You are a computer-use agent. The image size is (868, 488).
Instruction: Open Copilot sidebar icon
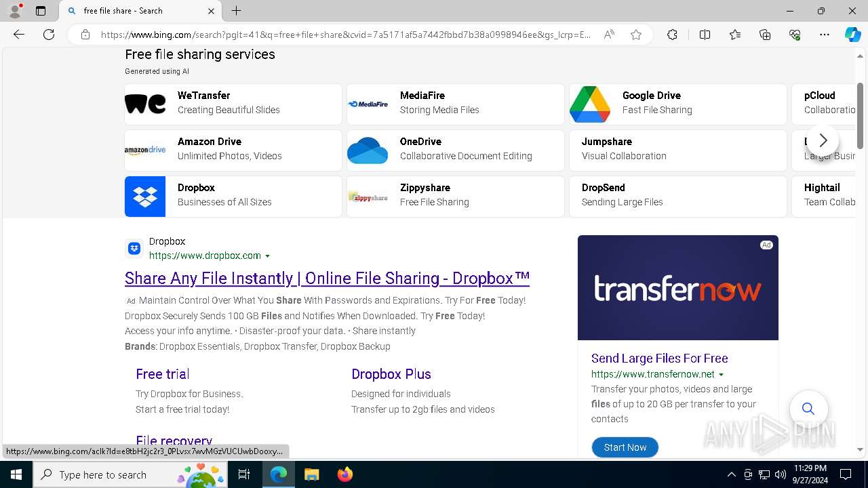(852, 35)
